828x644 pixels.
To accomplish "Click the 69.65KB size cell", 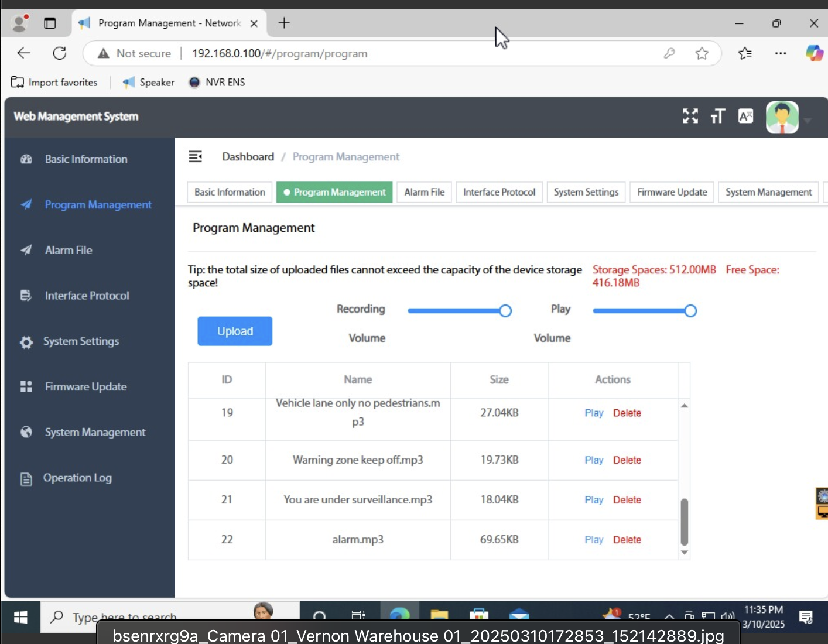I will (499, 540).
